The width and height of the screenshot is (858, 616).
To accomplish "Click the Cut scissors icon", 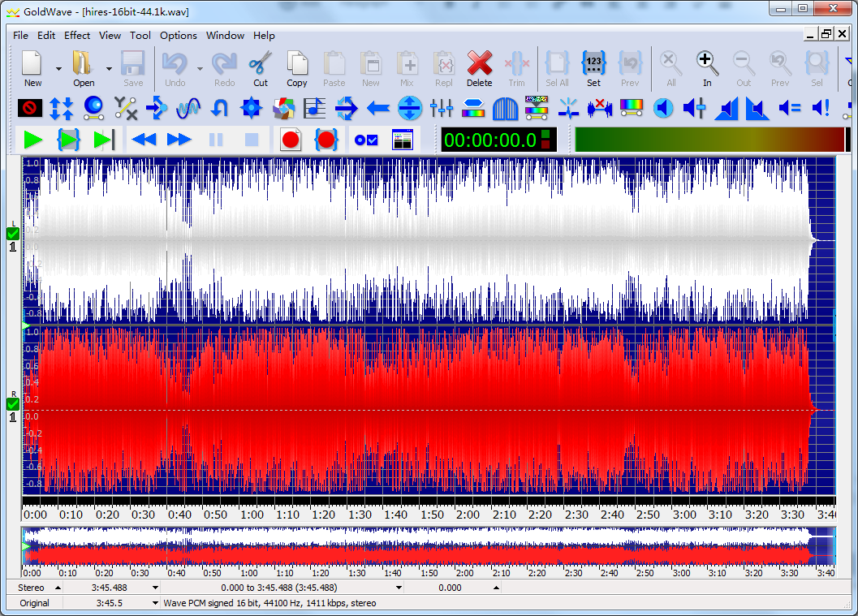I will 260,63.
